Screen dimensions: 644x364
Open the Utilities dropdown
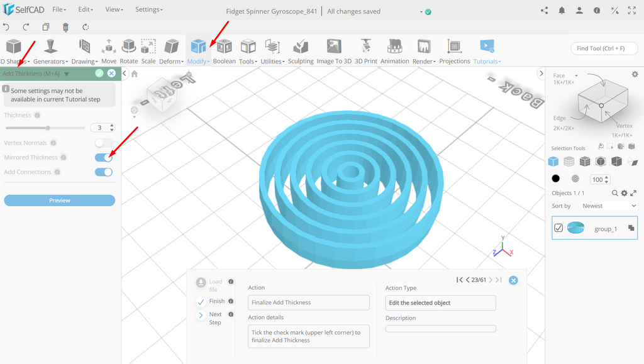(x=273, y=52)
